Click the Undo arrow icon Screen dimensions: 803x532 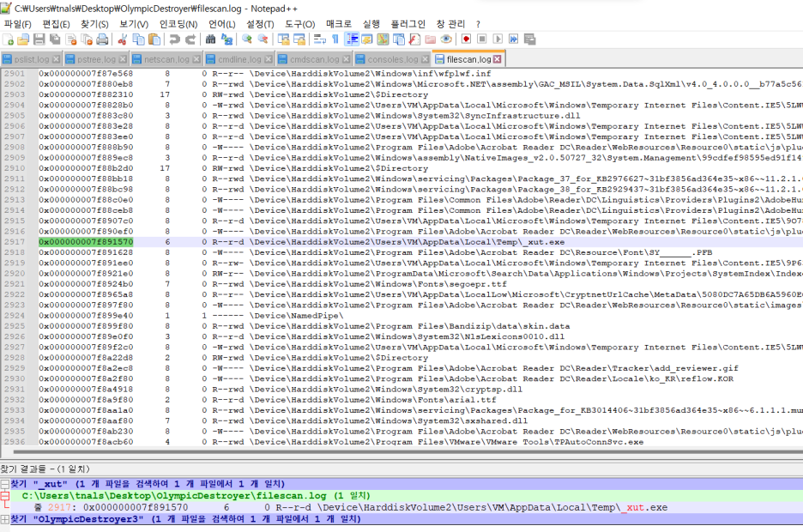[x=175, y=39]
